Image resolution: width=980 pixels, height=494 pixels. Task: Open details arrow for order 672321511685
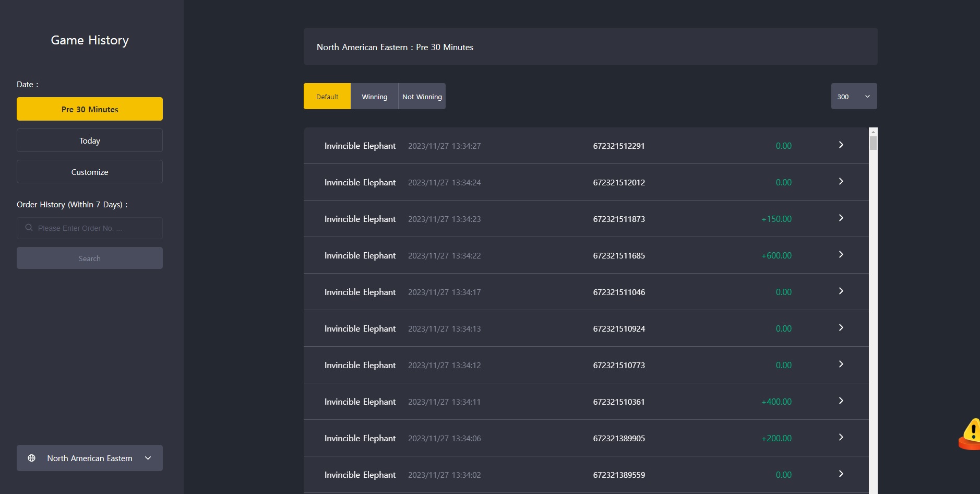[x=841, y=254]
